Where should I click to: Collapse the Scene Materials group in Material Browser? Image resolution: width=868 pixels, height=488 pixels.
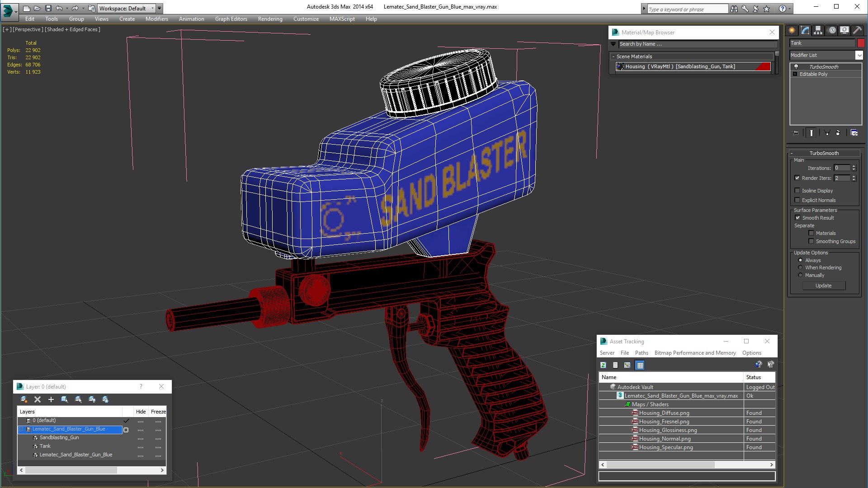(613, 56)
